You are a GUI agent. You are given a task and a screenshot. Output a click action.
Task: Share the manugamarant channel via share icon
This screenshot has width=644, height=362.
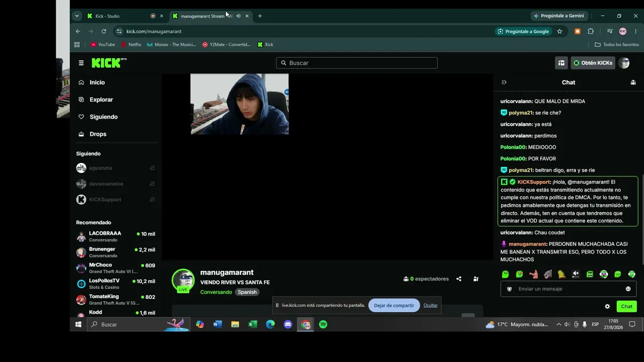coord(459,279)
